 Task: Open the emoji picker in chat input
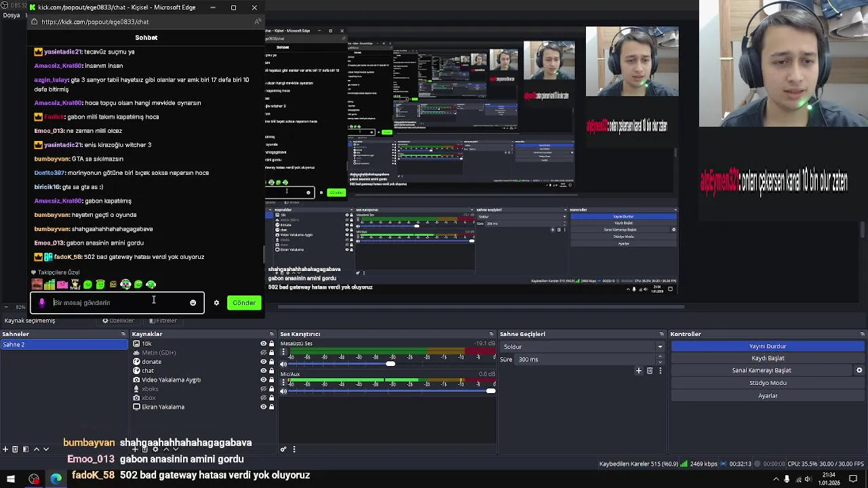pyautogui.click(x=193, y=303)
